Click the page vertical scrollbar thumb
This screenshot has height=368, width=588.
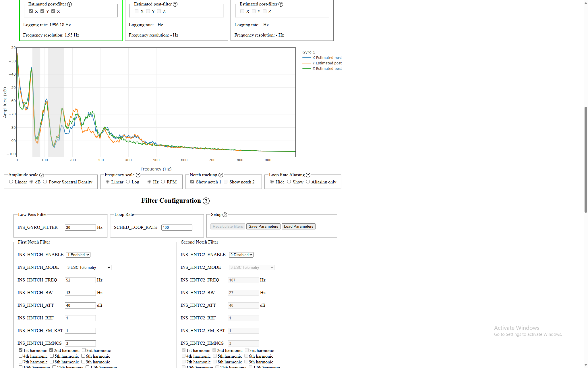click(586, 160)
